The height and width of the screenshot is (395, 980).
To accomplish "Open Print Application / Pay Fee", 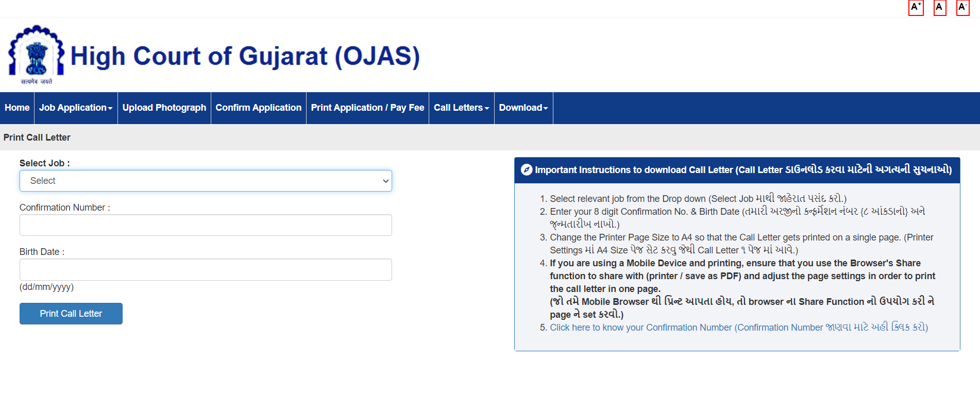I will click(x=367, y=108).
